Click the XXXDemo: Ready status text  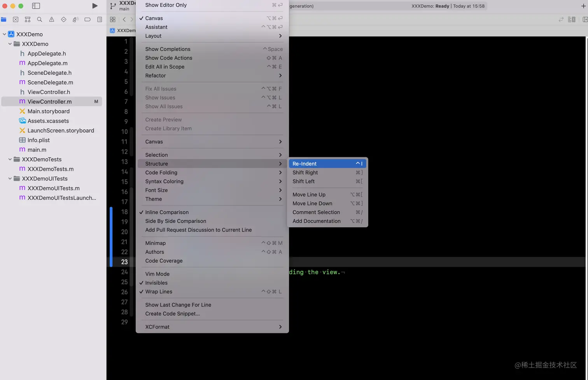coord(430,6)
